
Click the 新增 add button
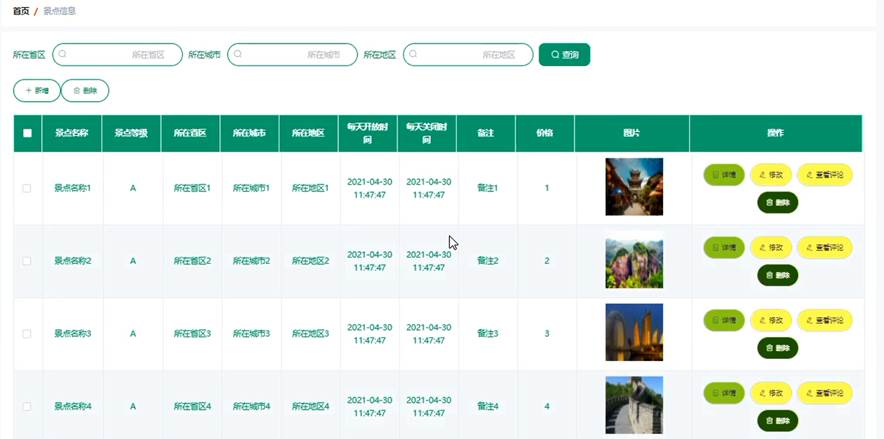tap(37, 91)
